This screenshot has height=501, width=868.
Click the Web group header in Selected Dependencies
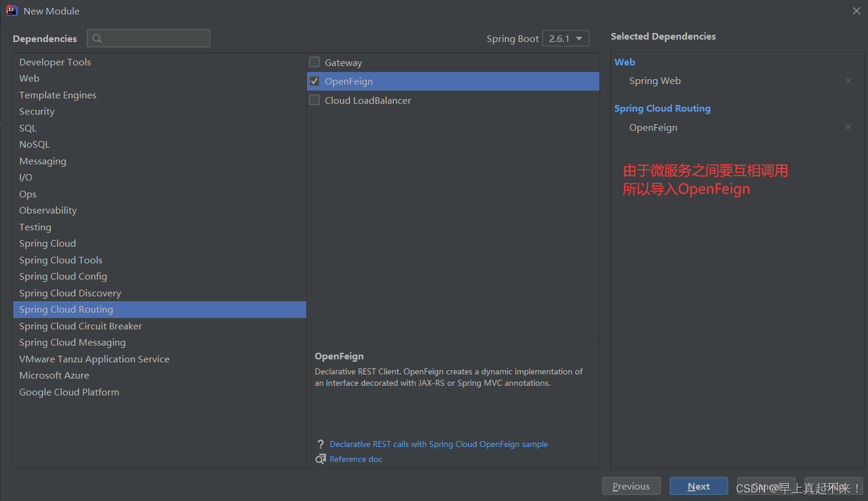point(625,62)
